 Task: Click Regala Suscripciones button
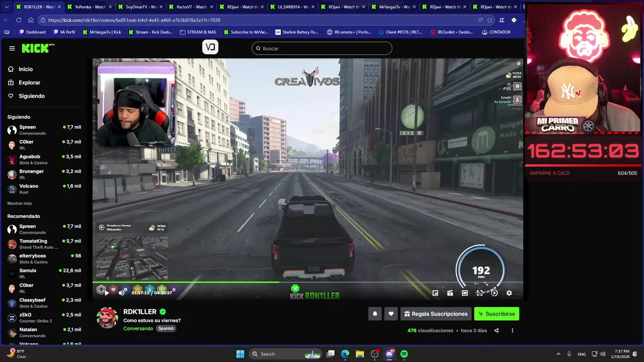coord(436,314)
